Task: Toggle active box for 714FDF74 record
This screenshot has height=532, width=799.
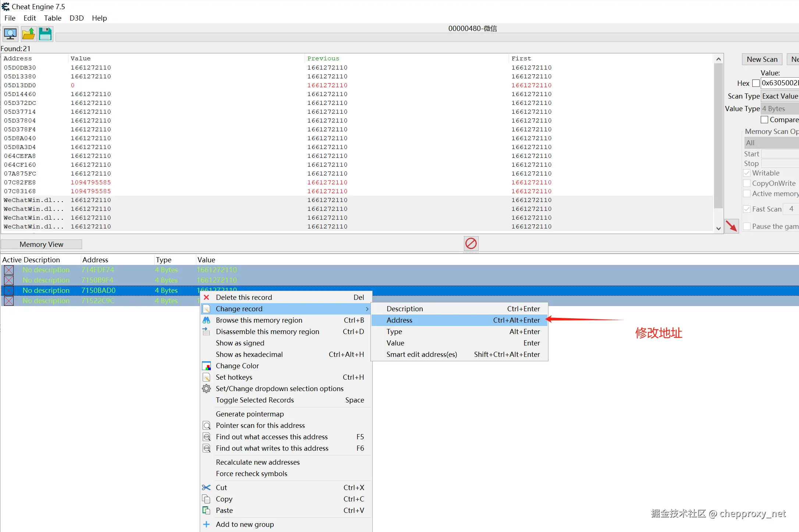Action: 9,270
